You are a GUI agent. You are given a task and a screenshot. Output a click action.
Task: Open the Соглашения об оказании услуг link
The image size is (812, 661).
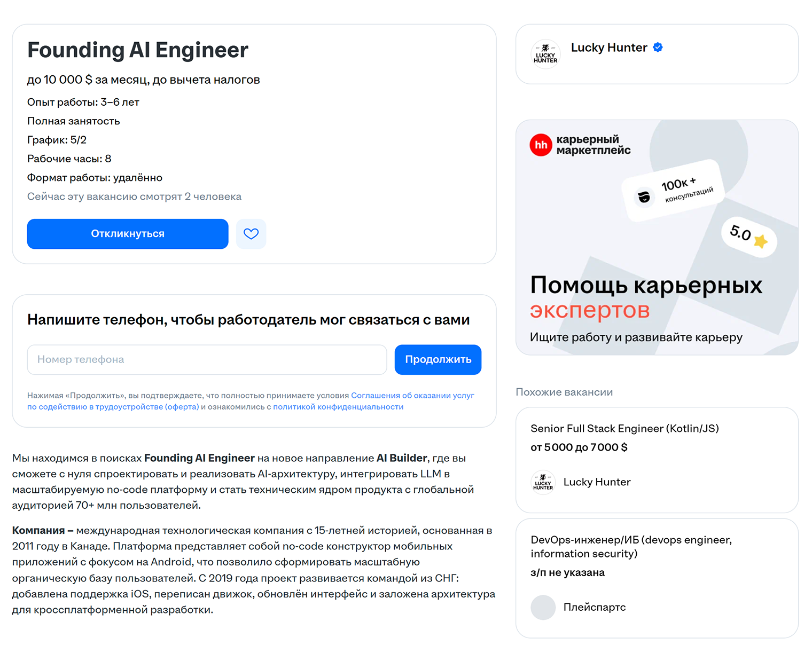tap(412, 396)
